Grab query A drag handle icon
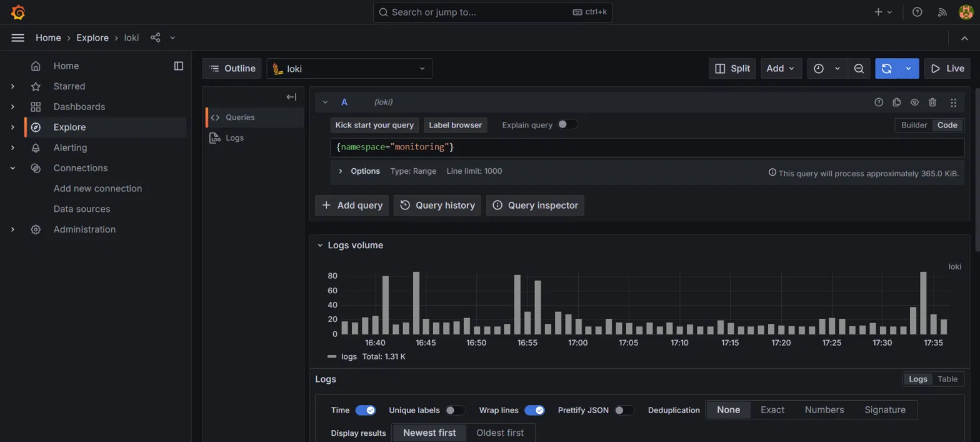Screen dimensions: 980x442 pyautogui.click(x=953, y=102)
